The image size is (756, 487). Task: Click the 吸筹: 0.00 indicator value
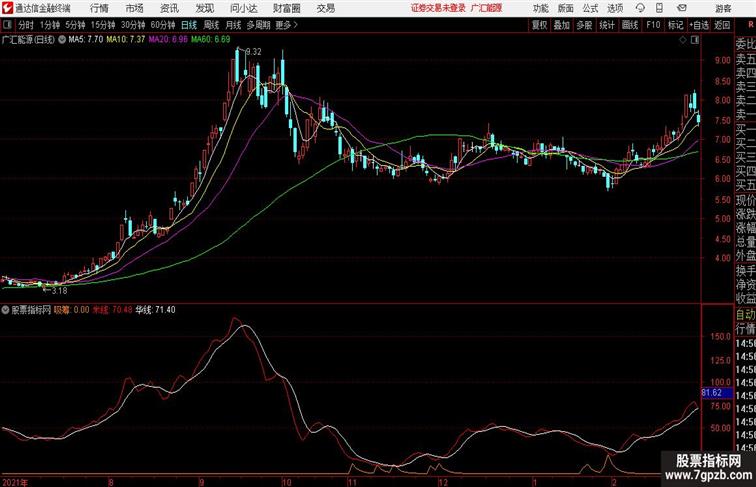[71, 310]
